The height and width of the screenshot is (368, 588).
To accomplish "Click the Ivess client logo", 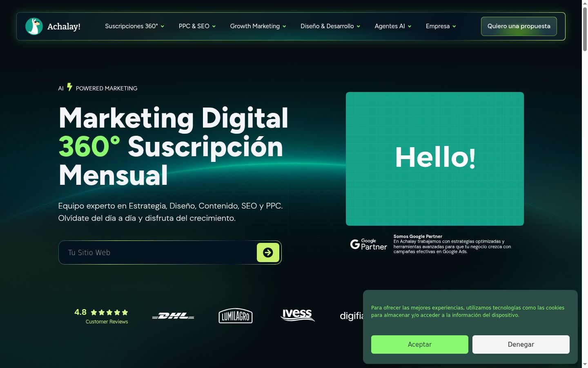I will [x=298, y=315].
